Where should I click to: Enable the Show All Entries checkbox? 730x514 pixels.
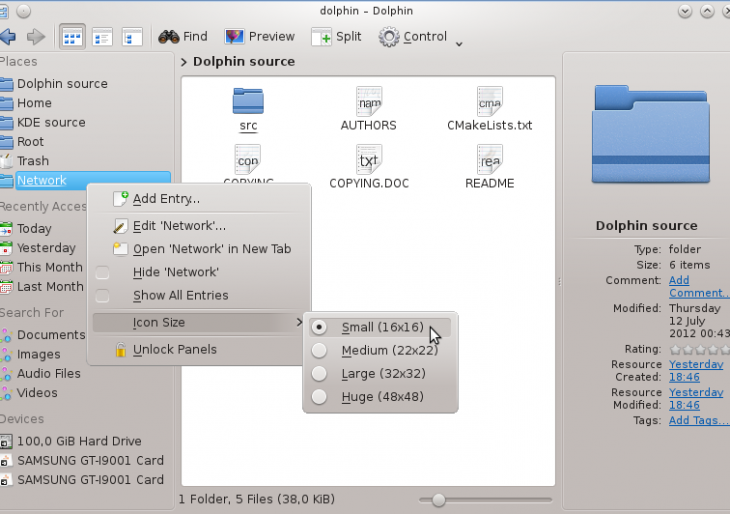pos(102,296)
